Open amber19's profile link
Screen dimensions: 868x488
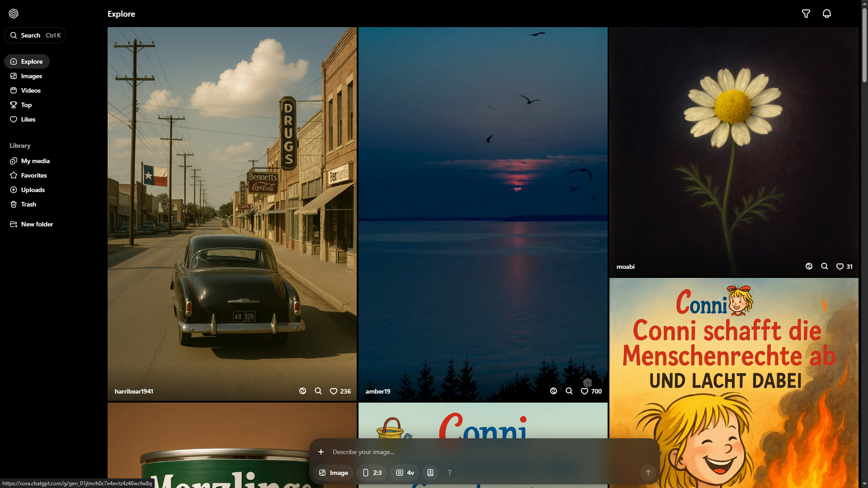pyautogui.click(x=378, y=391)
